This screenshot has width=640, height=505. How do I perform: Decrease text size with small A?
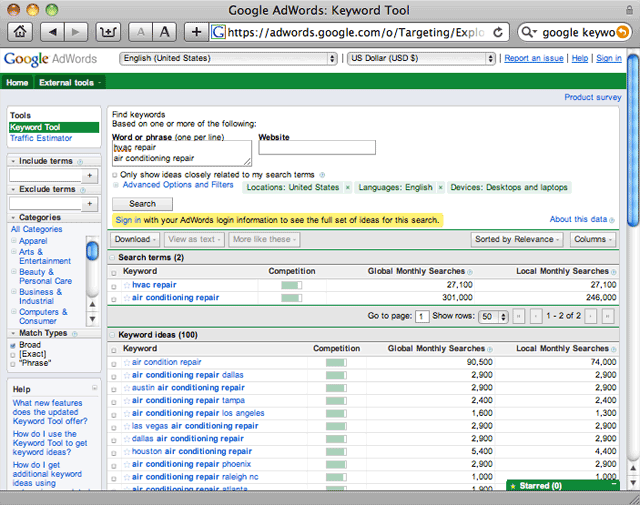pyautogui.click(x=140, y=32)
